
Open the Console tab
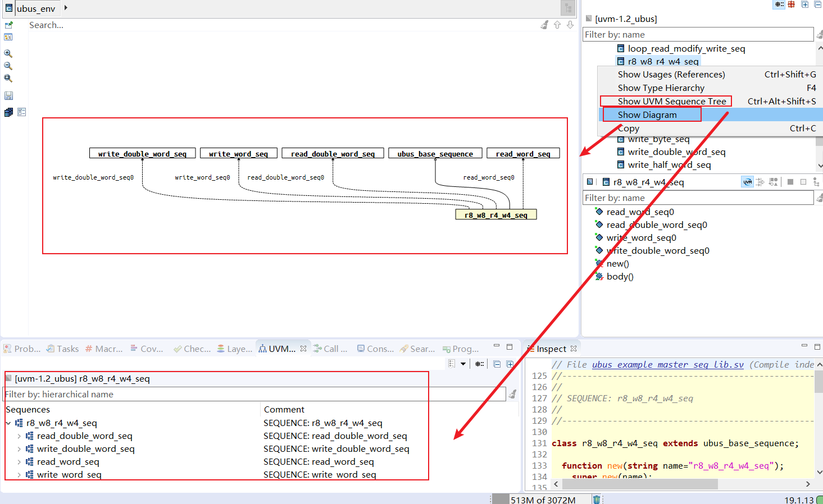375,349
